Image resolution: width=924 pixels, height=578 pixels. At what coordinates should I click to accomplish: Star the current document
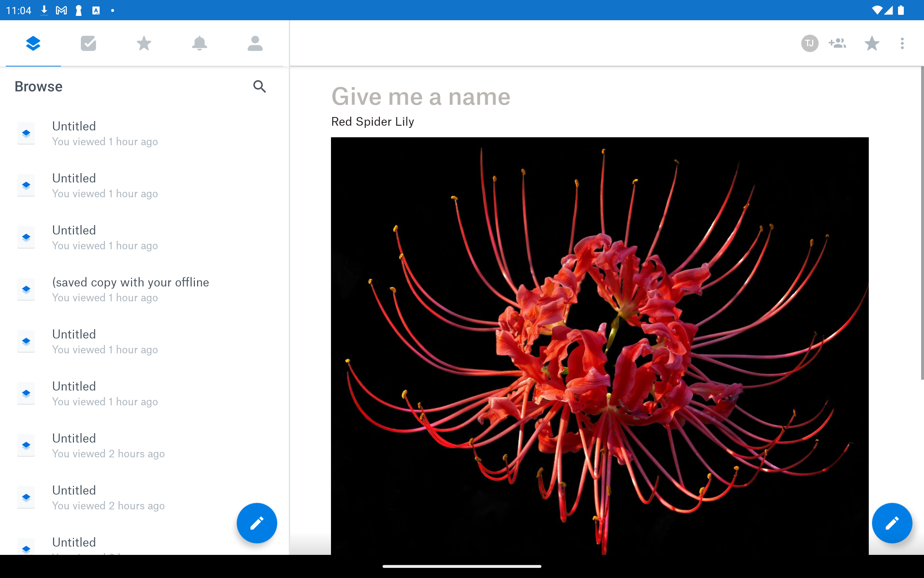tap(872, 43)
